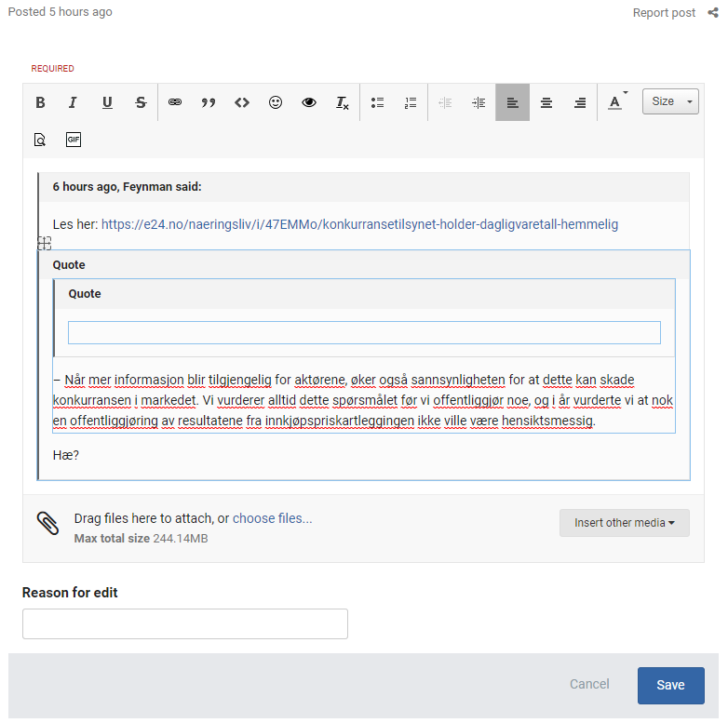Toggle underline formatting
The image size is (728, 723).
click(x=107, y=102)
